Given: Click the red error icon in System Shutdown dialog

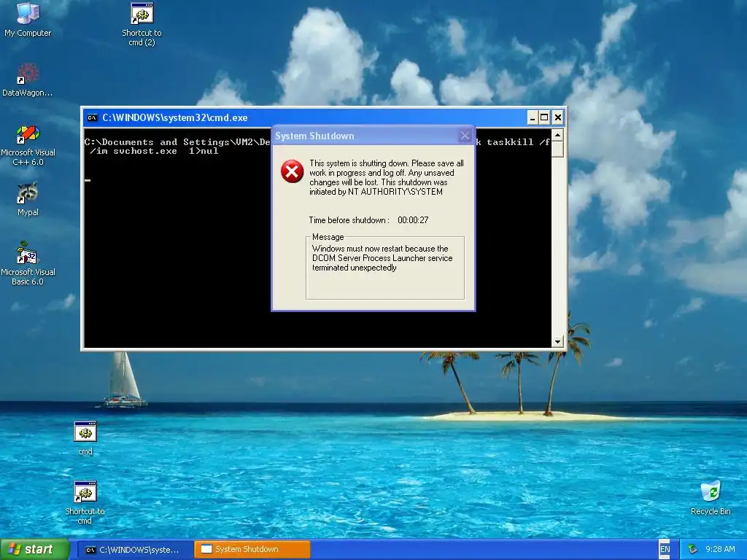Looking at the screenshot, I should coord(292,171).
